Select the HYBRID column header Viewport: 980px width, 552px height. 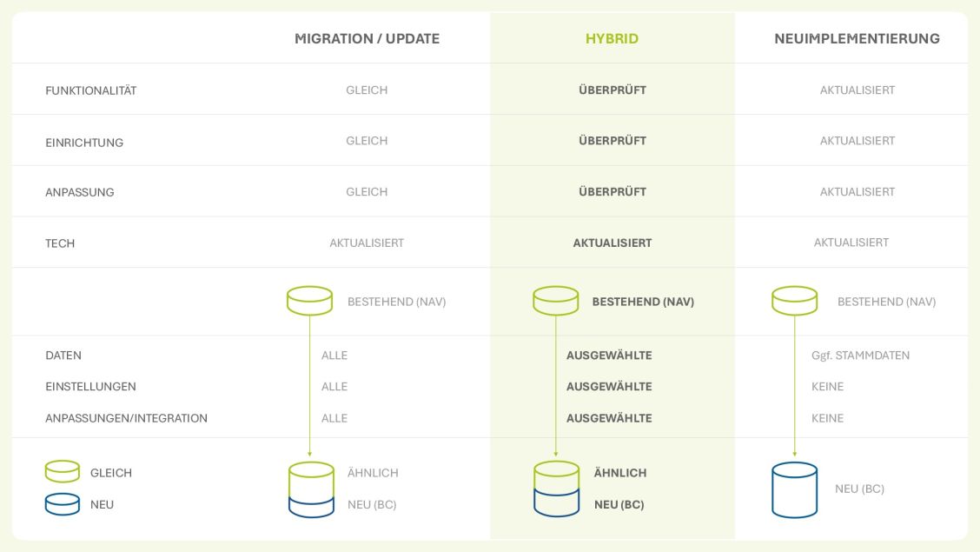[x=612, y=38]
